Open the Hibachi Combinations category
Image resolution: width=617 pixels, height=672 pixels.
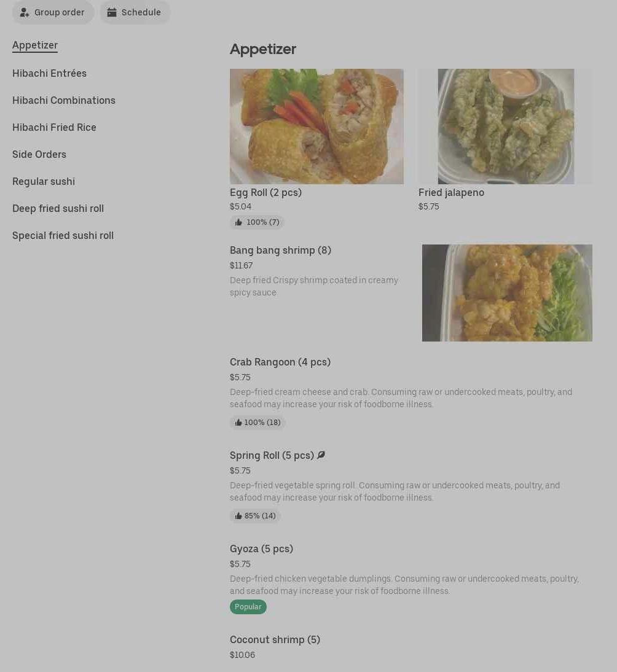(64, 100)
